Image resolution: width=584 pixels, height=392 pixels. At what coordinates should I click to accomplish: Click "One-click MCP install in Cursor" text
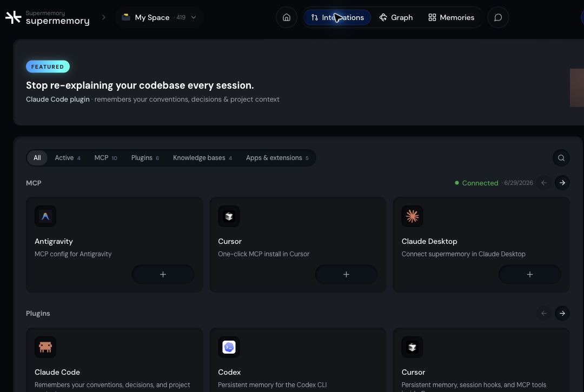click(x=264, y=254)
